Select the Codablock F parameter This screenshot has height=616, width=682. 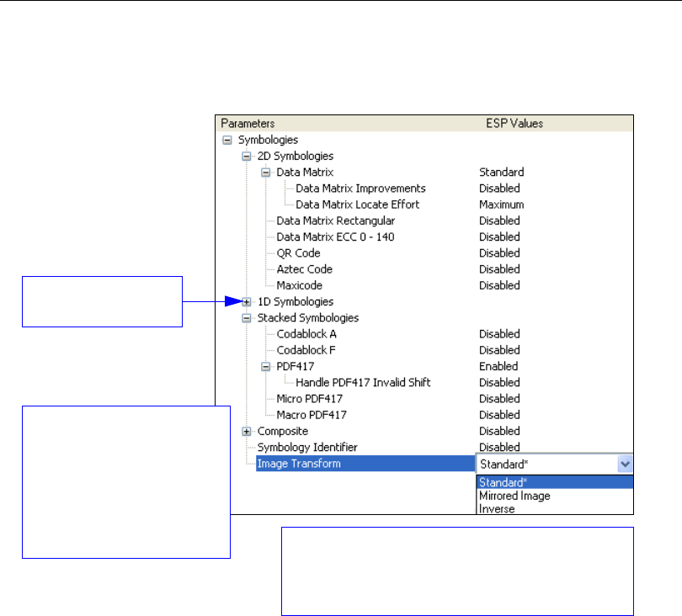[x=306, y=350]
